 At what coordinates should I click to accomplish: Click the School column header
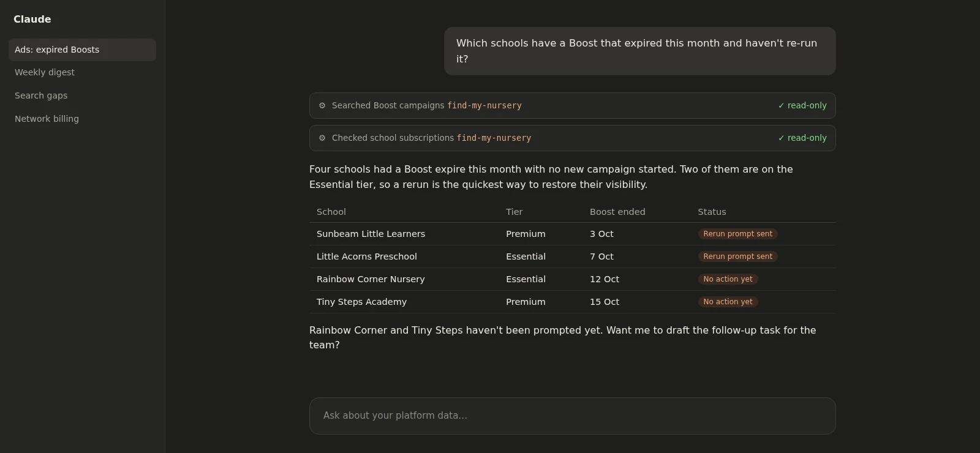pyautogui.click(x=331, y=212)
